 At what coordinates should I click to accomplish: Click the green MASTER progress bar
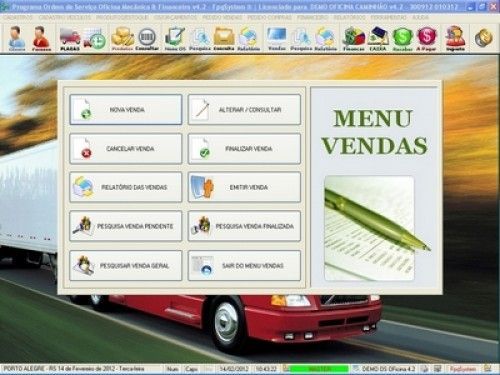[319, 369]
